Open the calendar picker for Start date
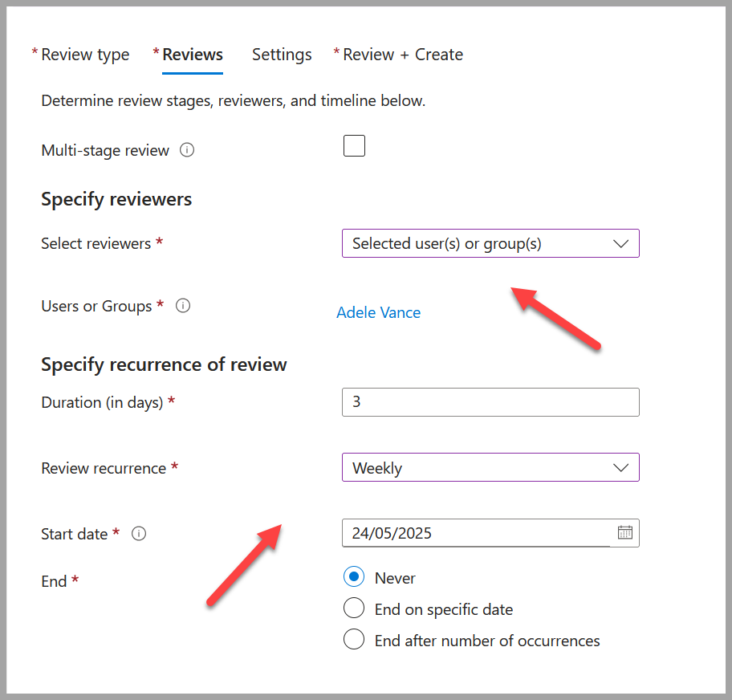This screenshot has height=700, width=732. pyautogui.click(x=624, y=532)
